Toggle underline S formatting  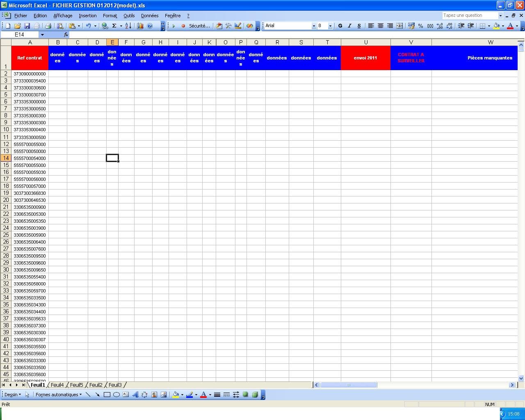click(x=359, y=26)
